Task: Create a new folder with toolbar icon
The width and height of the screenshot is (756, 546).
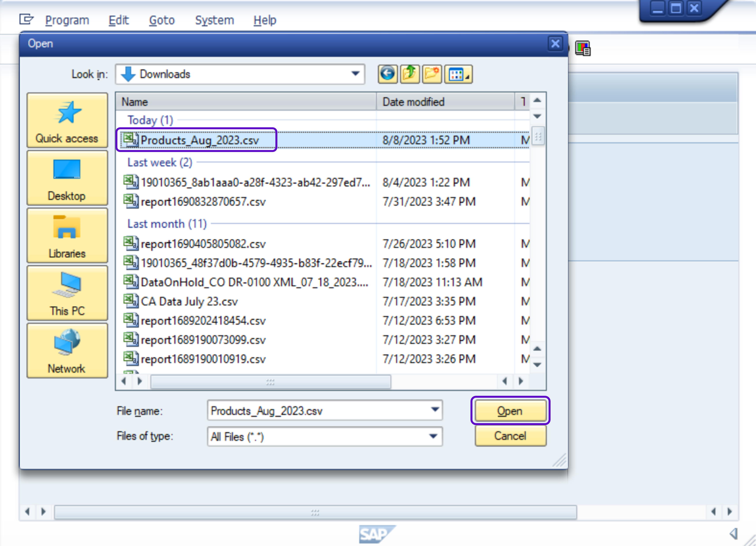Action: point(432,74)
